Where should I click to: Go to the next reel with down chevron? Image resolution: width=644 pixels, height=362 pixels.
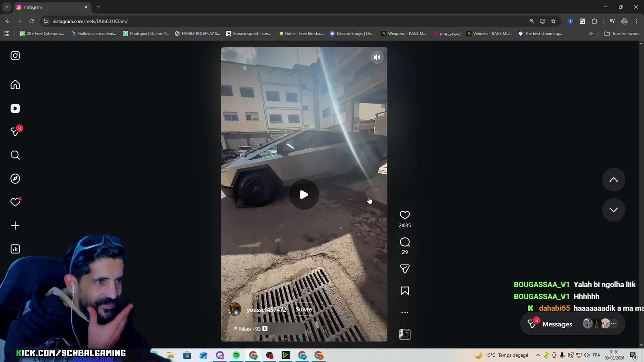coord(613,210)
